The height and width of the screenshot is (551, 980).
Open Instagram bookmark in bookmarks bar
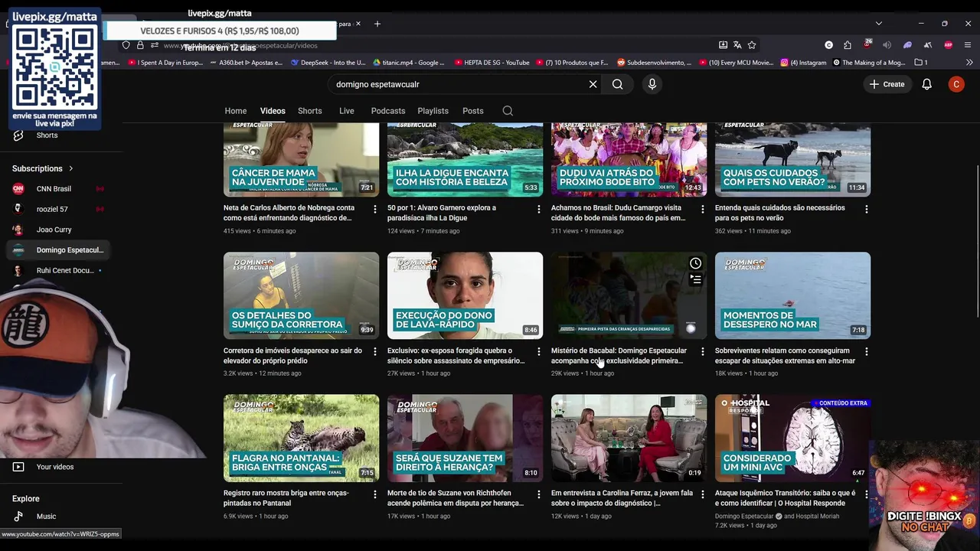pyautogui.click(x=804, y=63)
